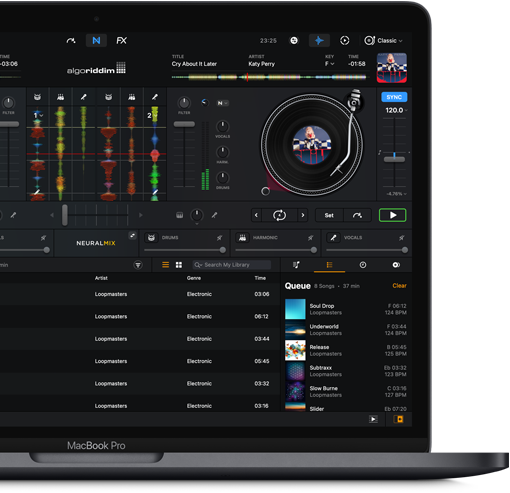Click Clear in the Queue panel
The image size is (510, 493).
click(x=399, y=286)
